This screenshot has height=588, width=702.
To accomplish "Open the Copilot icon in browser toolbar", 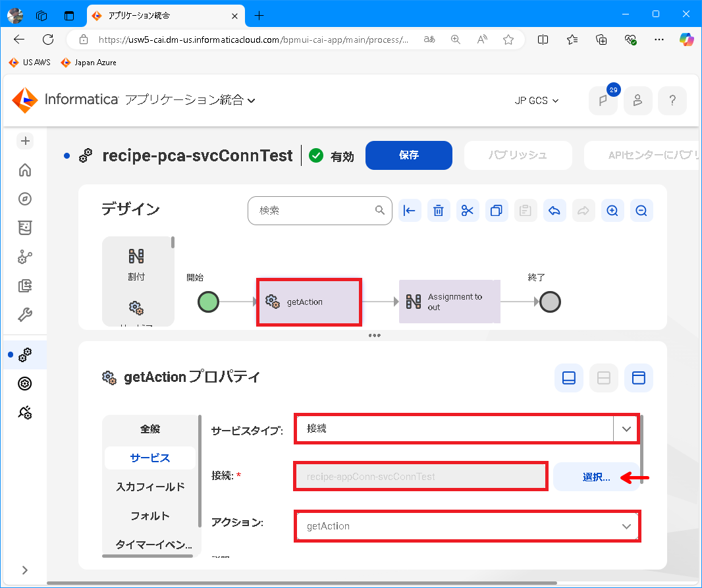I will [x=686, y=40].
